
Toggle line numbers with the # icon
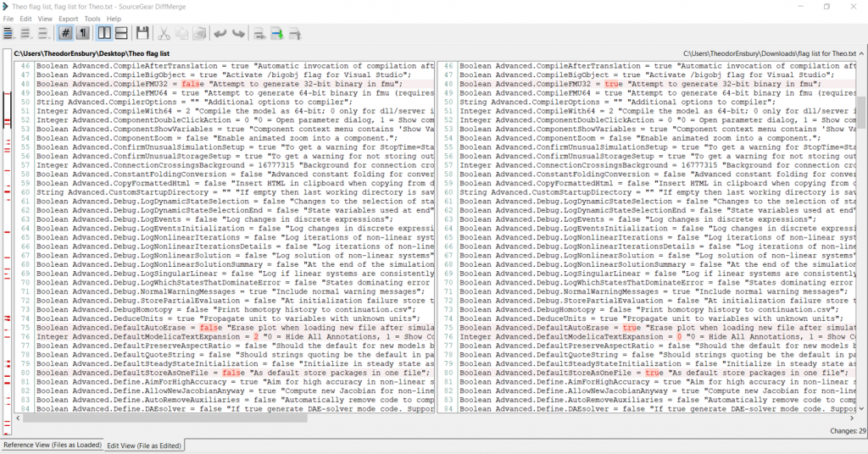(64, 33)
